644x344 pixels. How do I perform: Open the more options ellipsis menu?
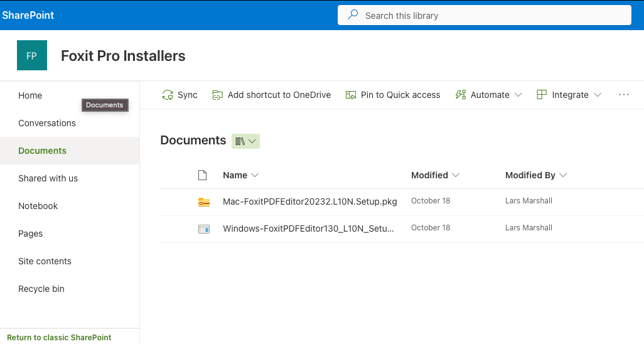point(623,95)
